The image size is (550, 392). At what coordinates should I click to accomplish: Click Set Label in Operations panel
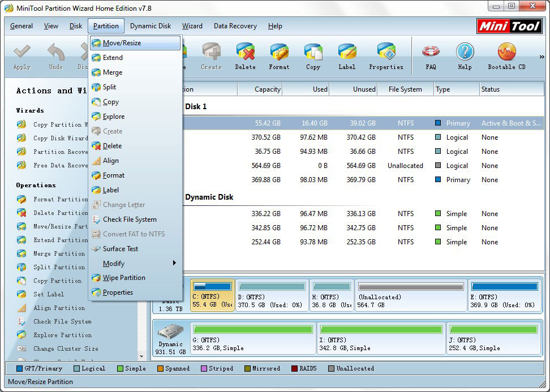[x=48, y=294]
